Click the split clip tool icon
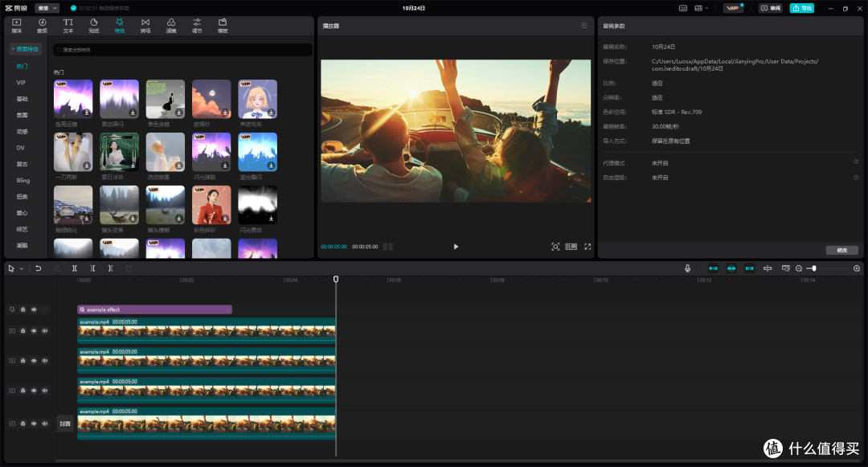The width and height of the screenshot is (868, 467). coord(75,268)
